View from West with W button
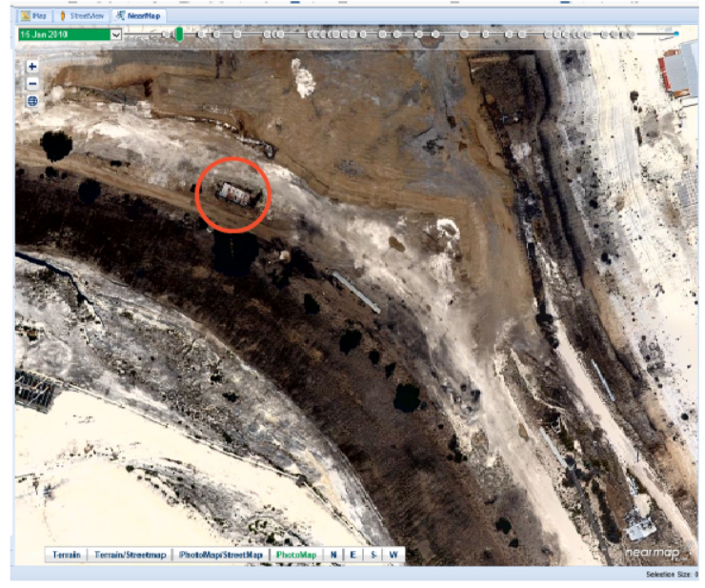 click(393, 555)
